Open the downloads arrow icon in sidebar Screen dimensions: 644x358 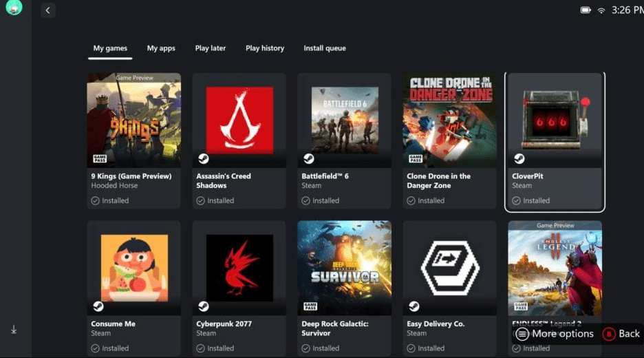click(x=14, y=329)
